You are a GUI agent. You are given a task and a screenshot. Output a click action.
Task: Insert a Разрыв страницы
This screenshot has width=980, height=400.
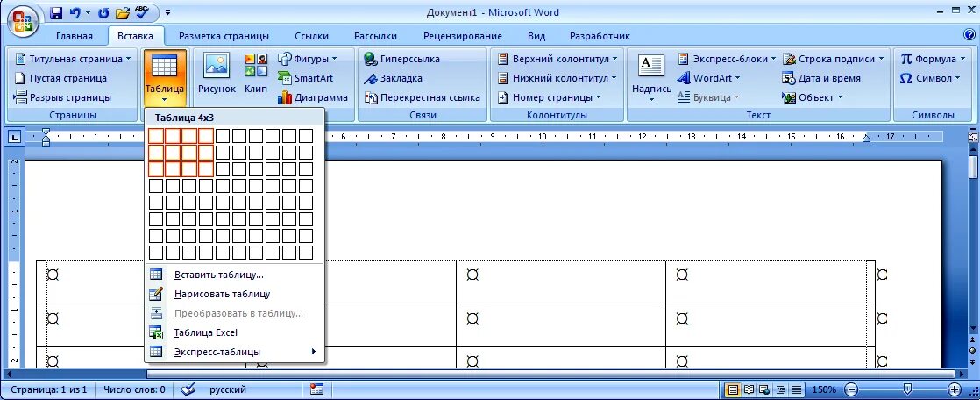[x=62, y=97]
